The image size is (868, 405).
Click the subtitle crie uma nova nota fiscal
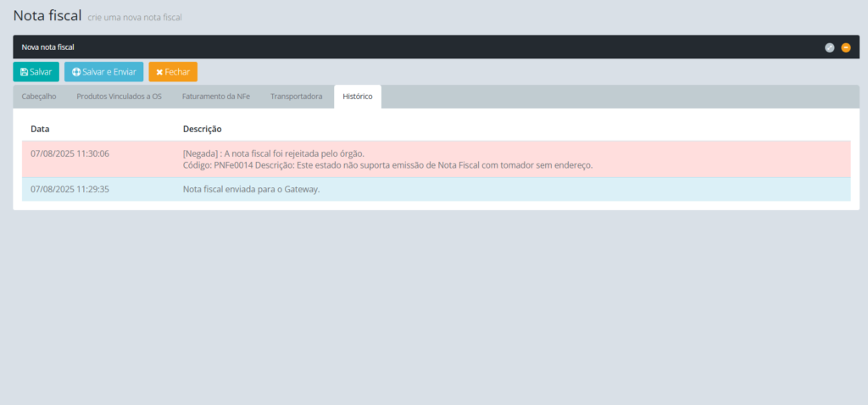[x=135, y=17]
